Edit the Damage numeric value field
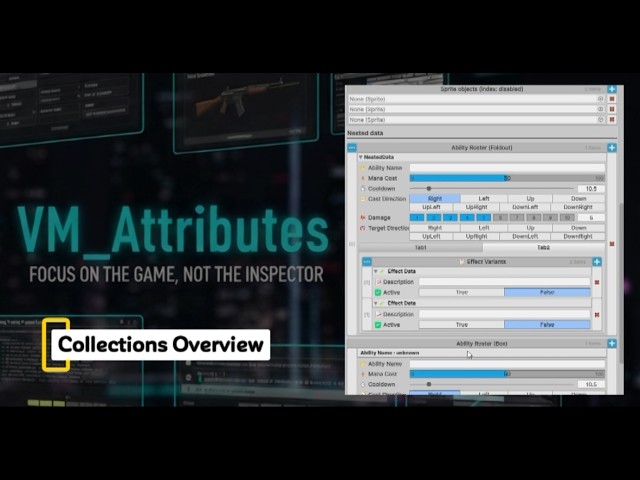This screenshot has width=640, height=480. coord(591,218)
